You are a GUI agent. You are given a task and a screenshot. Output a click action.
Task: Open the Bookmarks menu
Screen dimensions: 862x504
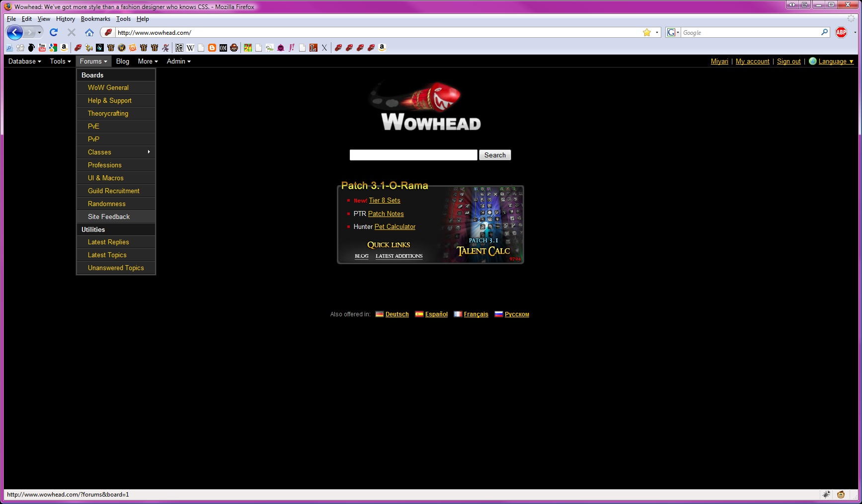95,19
